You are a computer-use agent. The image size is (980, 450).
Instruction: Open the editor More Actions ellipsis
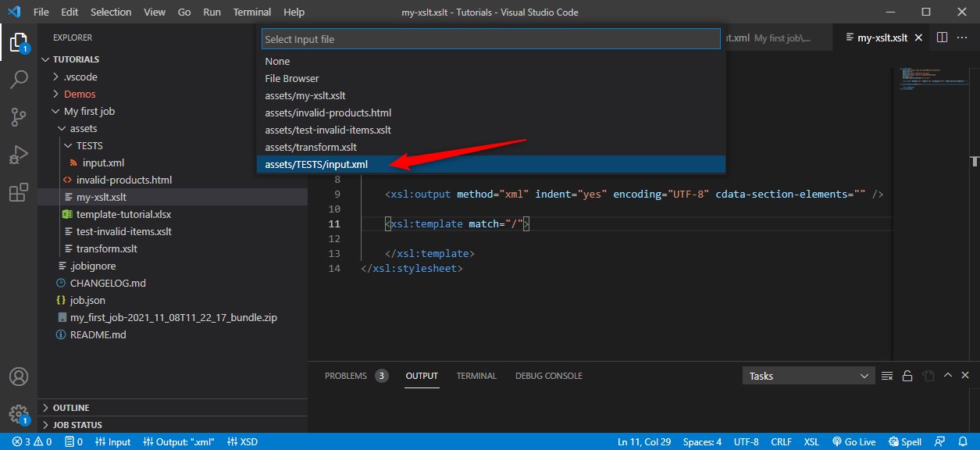tap(962, 37)
